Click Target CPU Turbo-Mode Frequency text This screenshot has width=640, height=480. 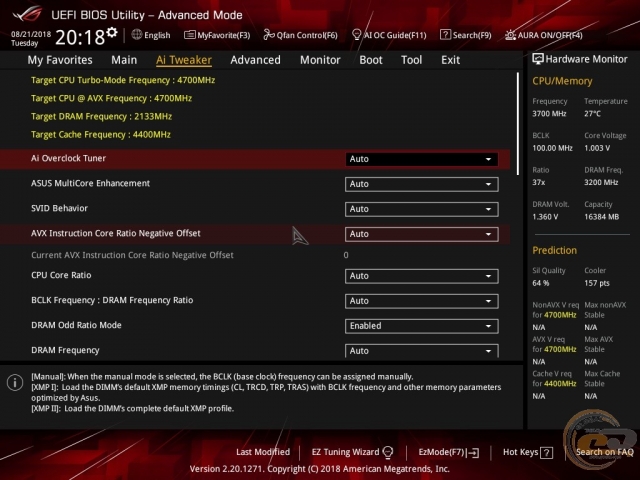[123, 80]
